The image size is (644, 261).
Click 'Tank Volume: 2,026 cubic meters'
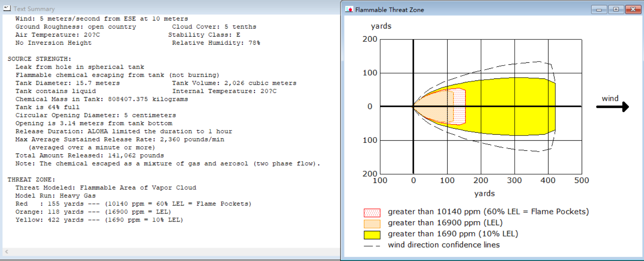234,83
